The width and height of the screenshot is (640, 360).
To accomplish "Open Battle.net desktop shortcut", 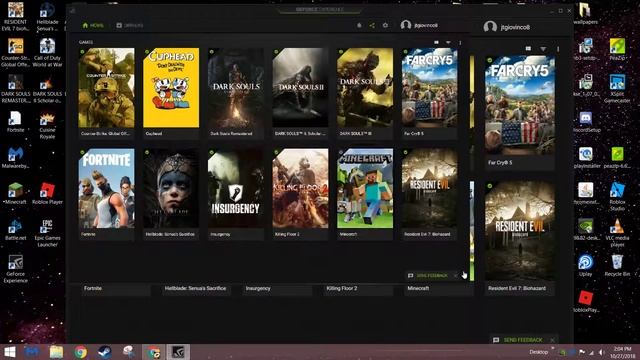I will 16,229.
